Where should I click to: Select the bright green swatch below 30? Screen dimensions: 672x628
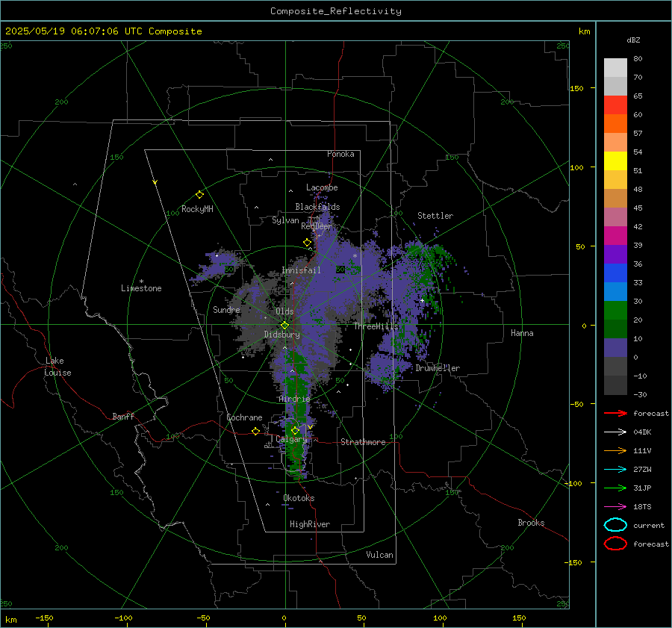tap(615, 311)
